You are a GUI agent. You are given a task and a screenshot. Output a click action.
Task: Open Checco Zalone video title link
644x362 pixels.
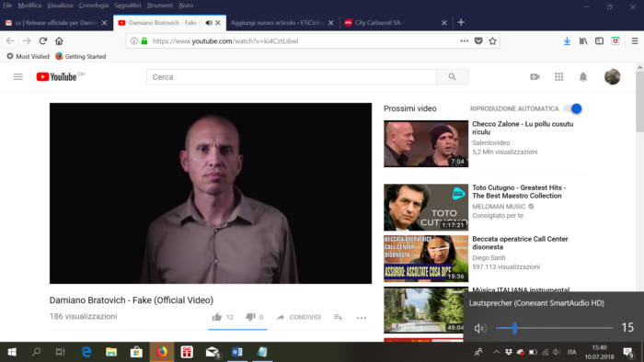click(523, 128)
